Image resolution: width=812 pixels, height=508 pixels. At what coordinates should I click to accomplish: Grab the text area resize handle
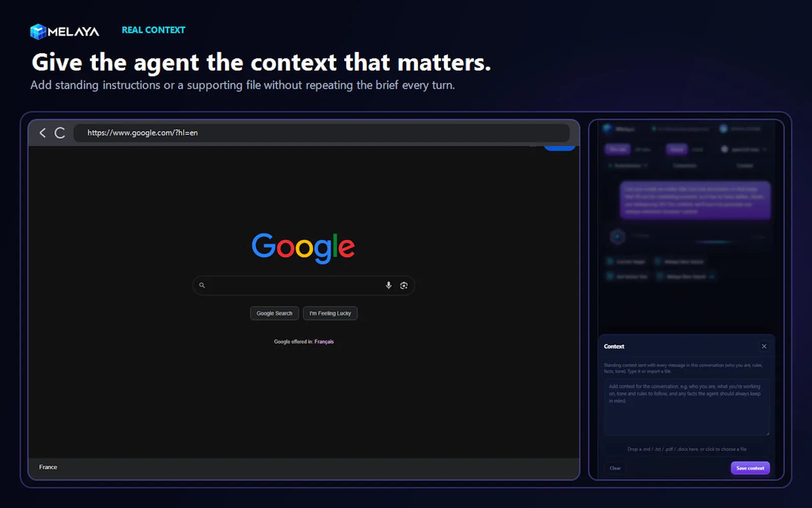click(x=767, y=433)
